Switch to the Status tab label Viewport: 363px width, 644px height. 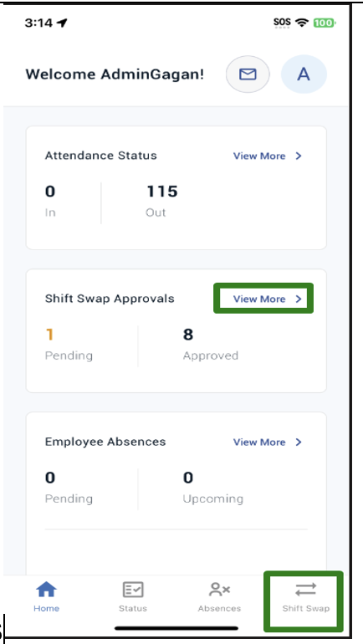[x=133, y=608]
